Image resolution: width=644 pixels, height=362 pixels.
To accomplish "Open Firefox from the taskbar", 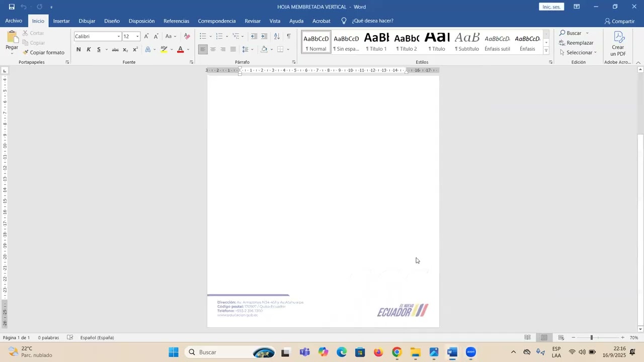I will 378,352.
